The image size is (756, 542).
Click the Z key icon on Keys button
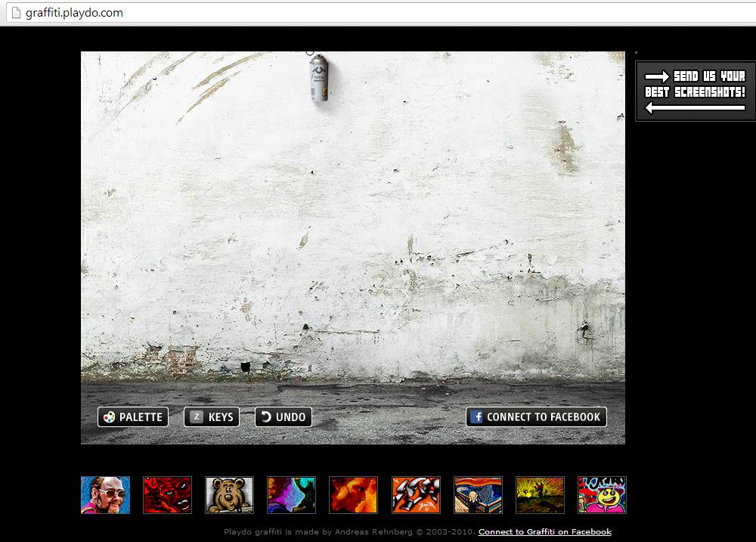pyautogui.click(x=197, y=417)
